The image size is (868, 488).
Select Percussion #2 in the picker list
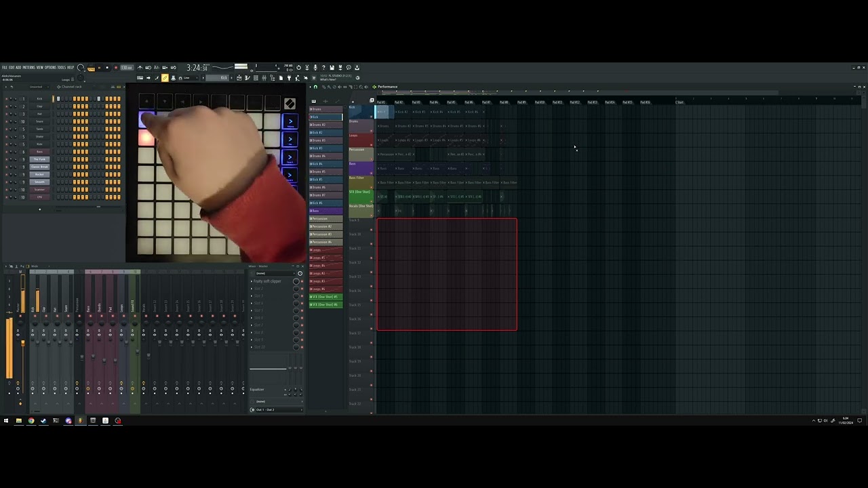point(326,226)
